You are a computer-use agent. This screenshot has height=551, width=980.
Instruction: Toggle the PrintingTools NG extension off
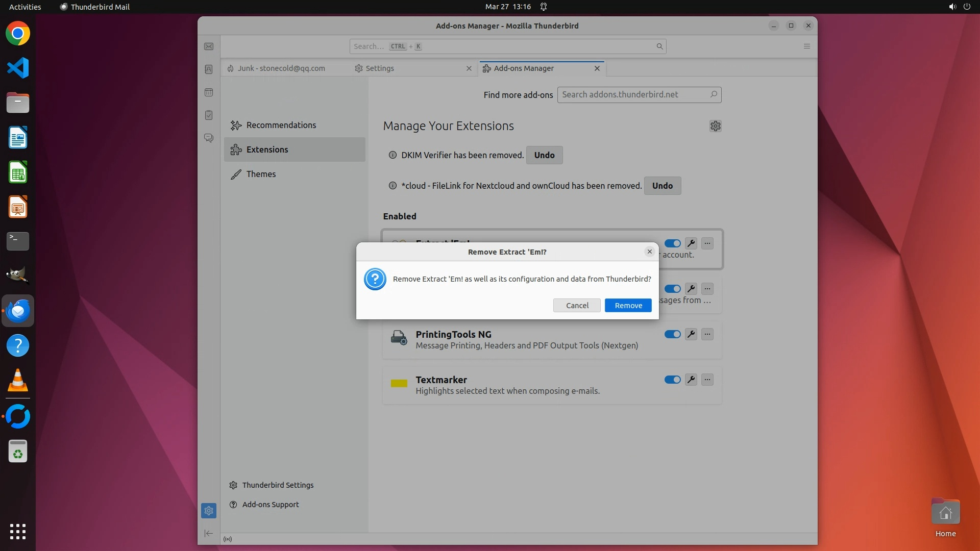coord(672,334)
